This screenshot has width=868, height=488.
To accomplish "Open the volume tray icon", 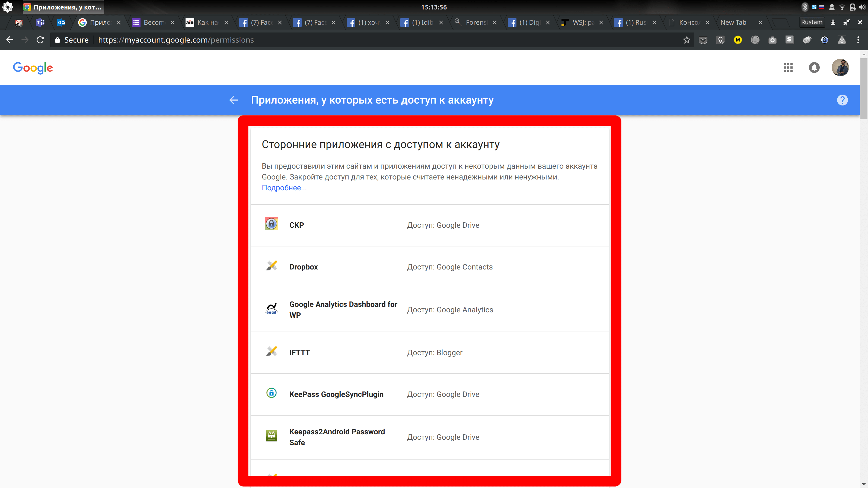I will point(862,7).
